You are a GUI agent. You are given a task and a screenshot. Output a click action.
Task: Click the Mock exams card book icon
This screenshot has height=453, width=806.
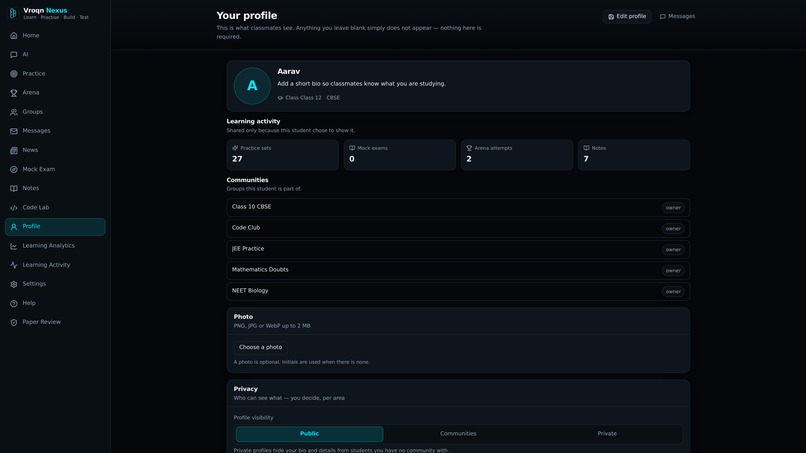(352, 148)
